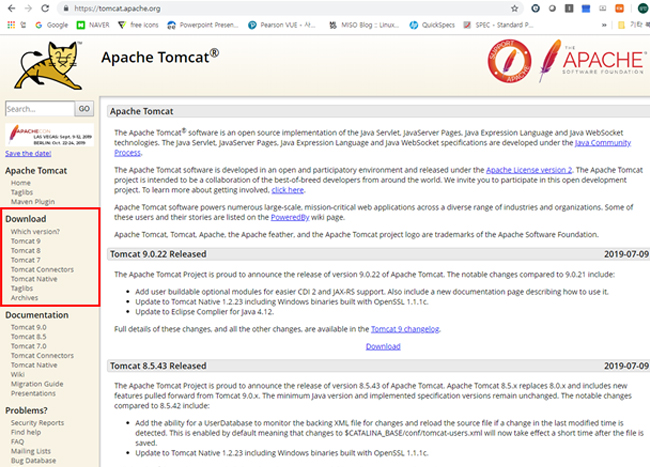Viewport: 650px width, 467px height.
Task: Go to Home in sidebar
Action: [21, 183]
